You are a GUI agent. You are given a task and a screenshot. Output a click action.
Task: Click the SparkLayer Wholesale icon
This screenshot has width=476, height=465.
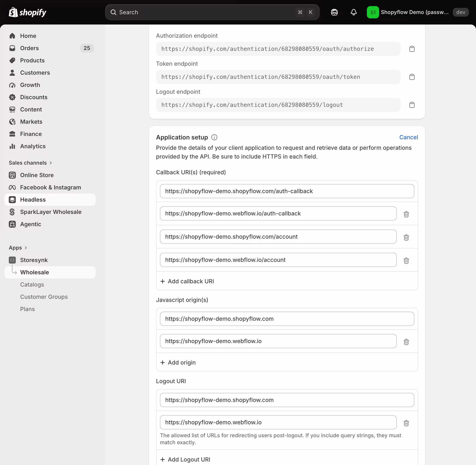[12, 212]
